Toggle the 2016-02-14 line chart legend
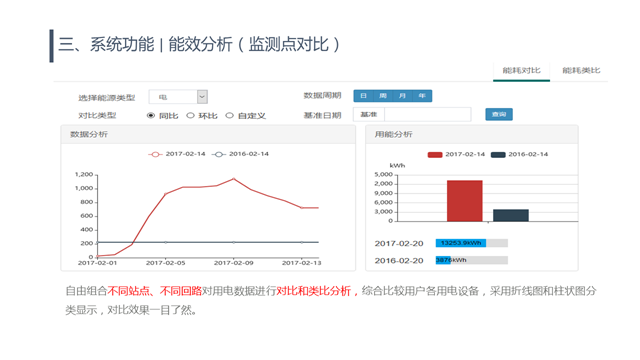This screenshot has width=640, height=360. click(240, 154)
